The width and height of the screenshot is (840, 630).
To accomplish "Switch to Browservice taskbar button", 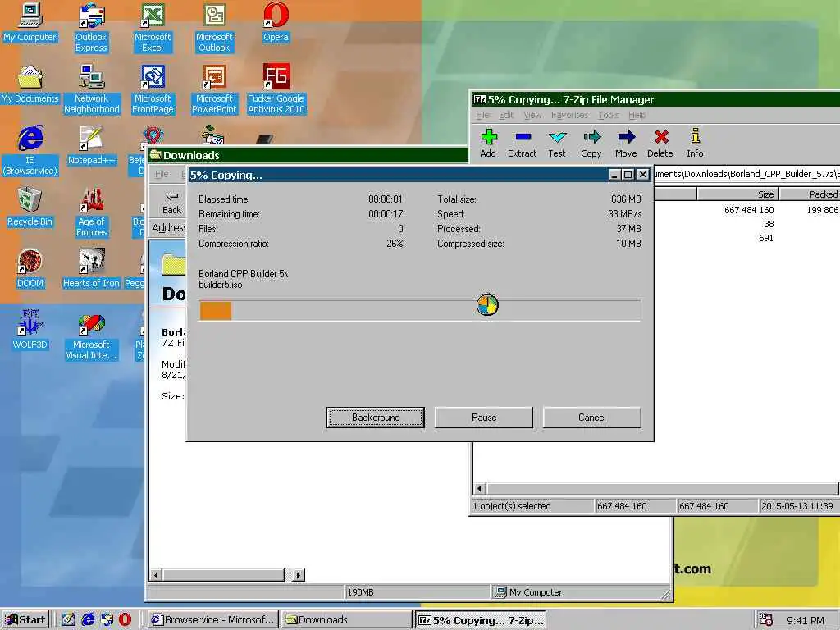I will coord(212,619).
